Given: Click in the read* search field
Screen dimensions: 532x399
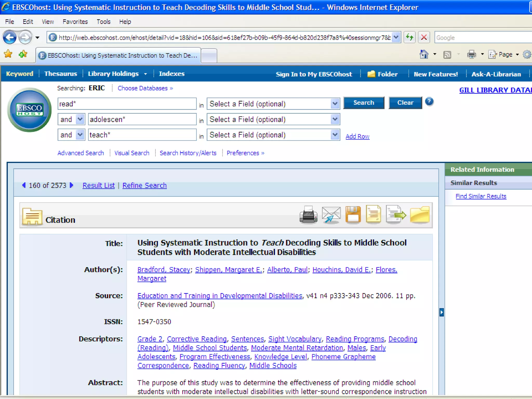Looking at the screenshot, I should point(127,104).
